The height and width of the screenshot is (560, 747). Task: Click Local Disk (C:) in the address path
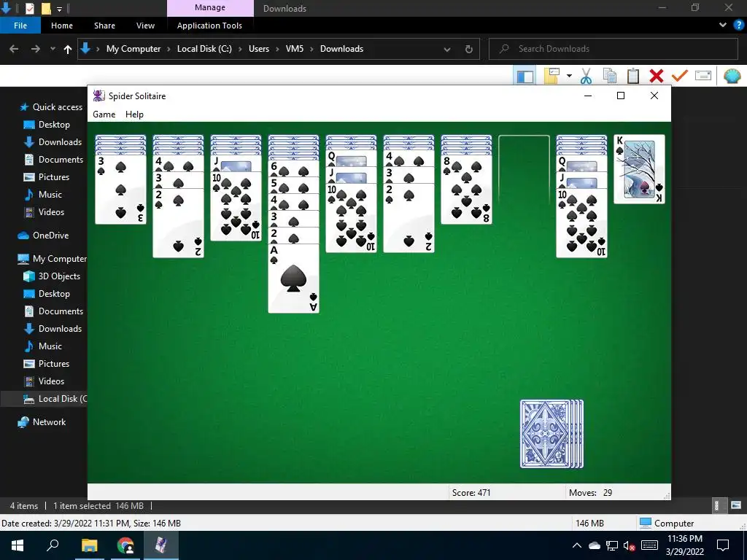point(204,49)
